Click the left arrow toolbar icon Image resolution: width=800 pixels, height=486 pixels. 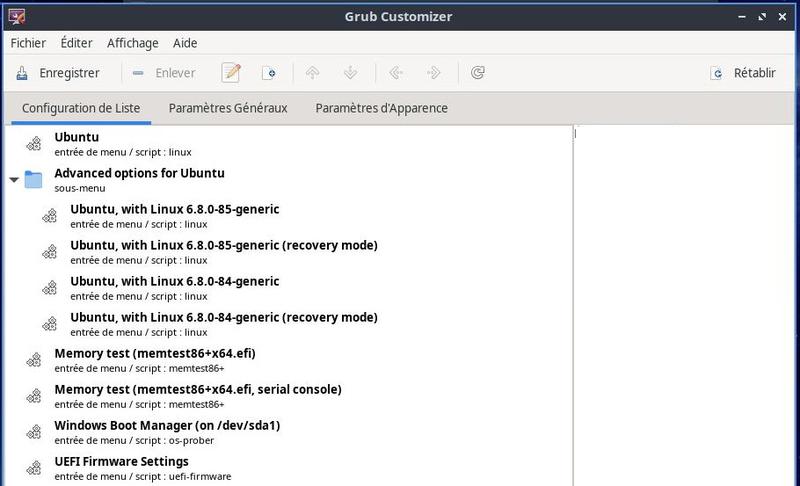point(396,73)
